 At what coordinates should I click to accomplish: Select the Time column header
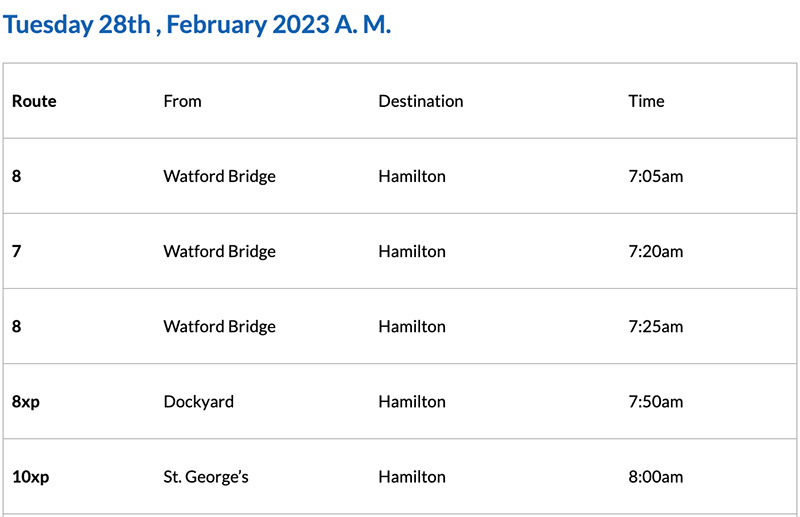point(646,101)
